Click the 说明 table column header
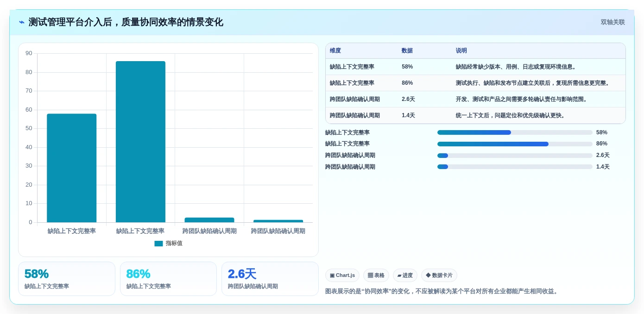Image resolution: width=644 pixels, height=314 pixels. pyautogui.click(x=461, y=51)
